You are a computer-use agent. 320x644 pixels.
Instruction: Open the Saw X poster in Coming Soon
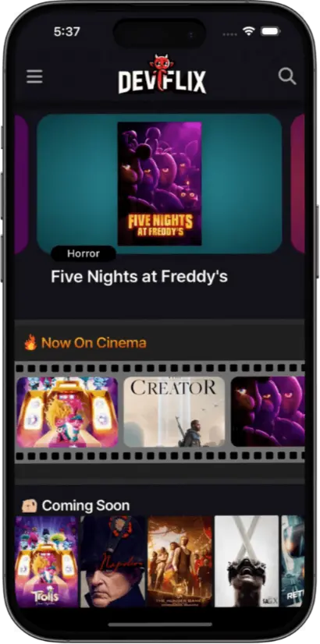pyautogui.click(x=247, y=561)
